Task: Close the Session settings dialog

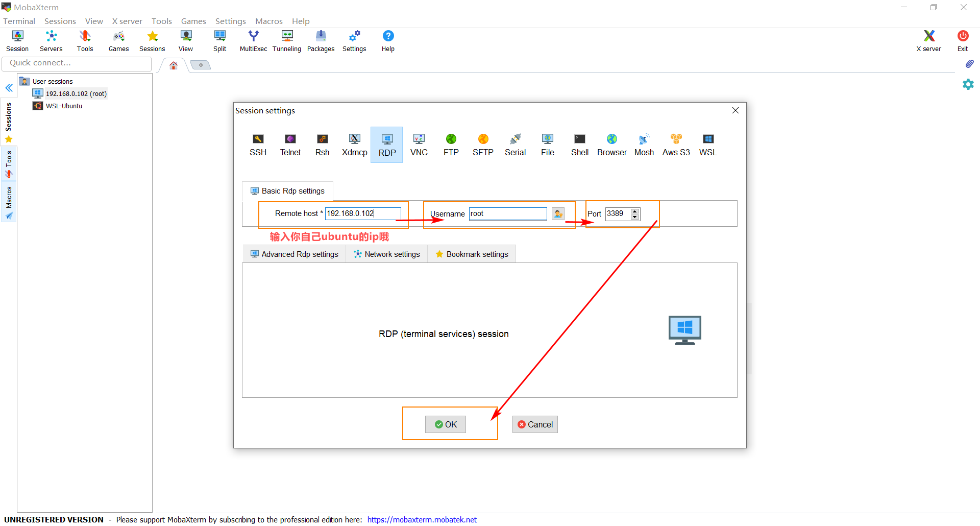Action: click(x=736, y=110)
